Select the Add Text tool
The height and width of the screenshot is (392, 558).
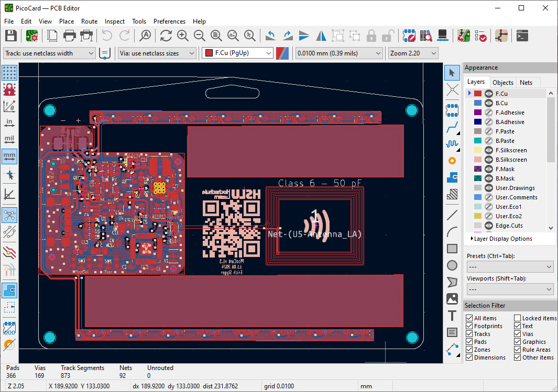452,316
